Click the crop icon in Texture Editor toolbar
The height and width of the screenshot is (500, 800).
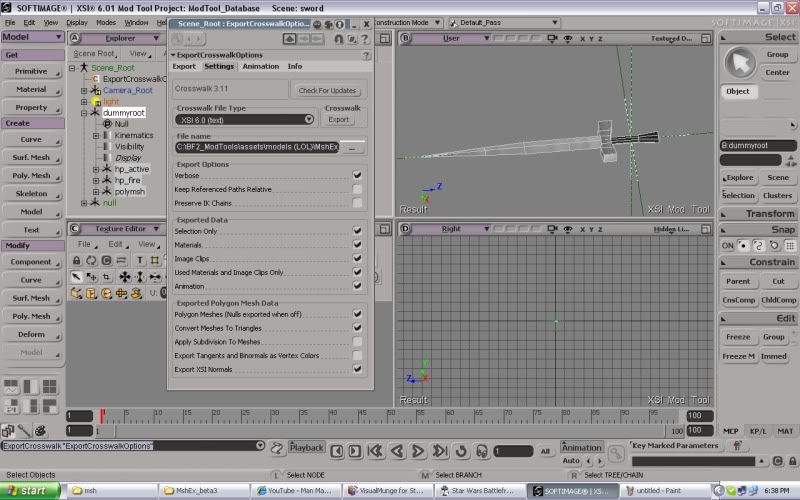pos(106,277)
